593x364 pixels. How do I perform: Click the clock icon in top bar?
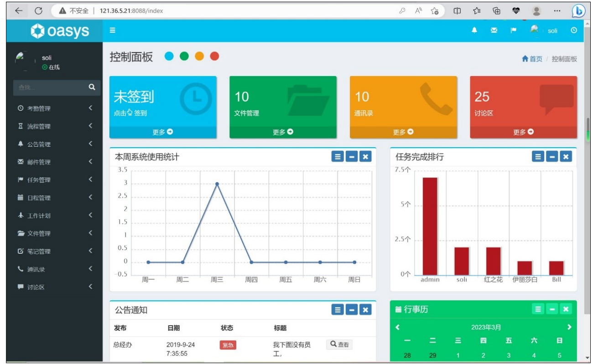pos(574,31)
